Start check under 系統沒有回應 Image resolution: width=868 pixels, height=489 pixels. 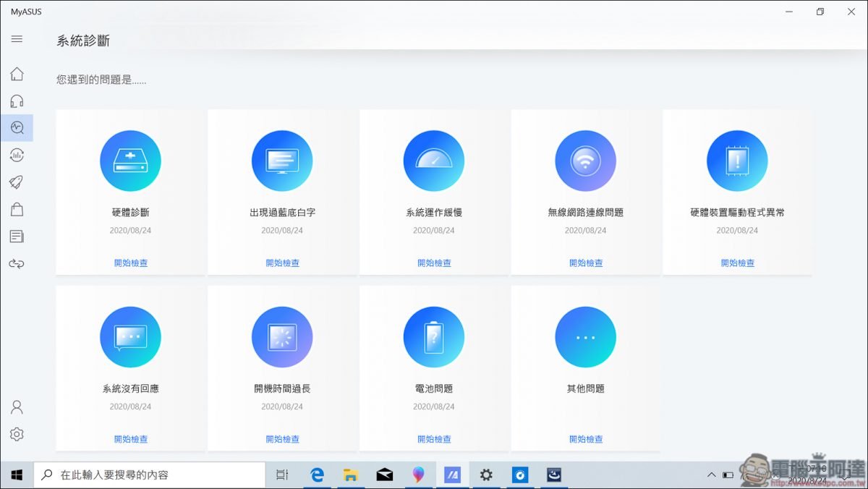click(x=130, y=439)
